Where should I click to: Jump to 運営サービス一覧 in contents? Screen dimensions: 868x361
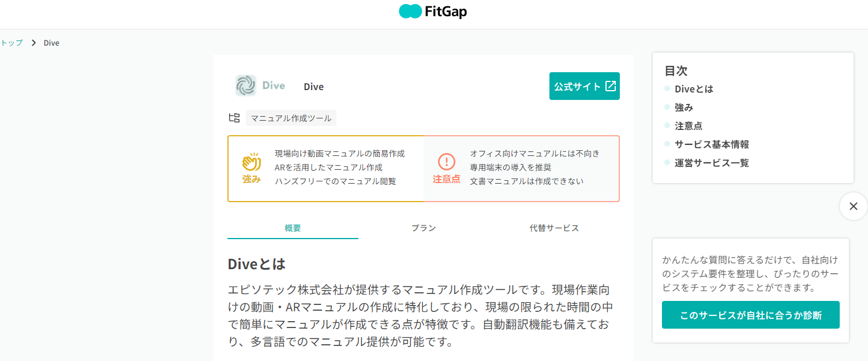point(712,163)
